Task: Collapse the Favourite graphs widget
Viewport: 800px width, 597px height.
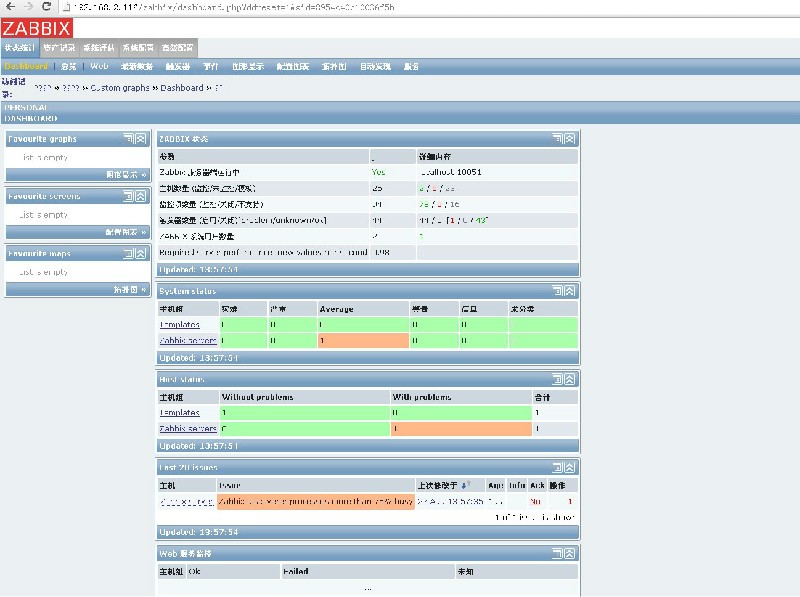Action: coord(140,138)
